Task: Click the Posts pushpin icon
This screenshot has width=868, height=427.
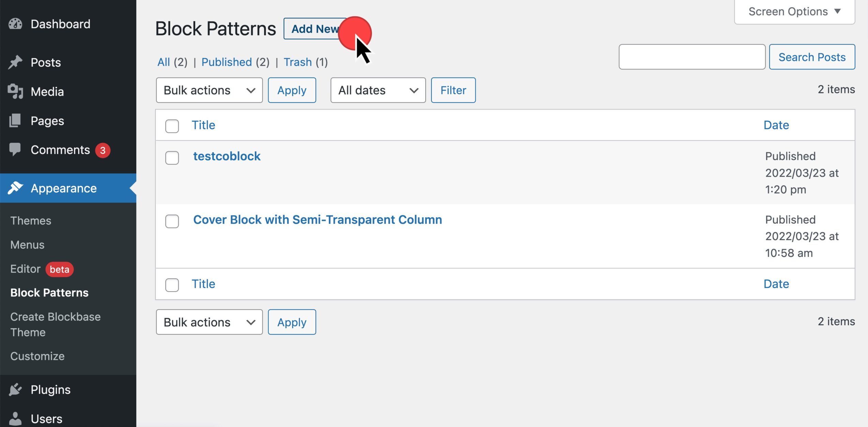Action: coord(15,62)
